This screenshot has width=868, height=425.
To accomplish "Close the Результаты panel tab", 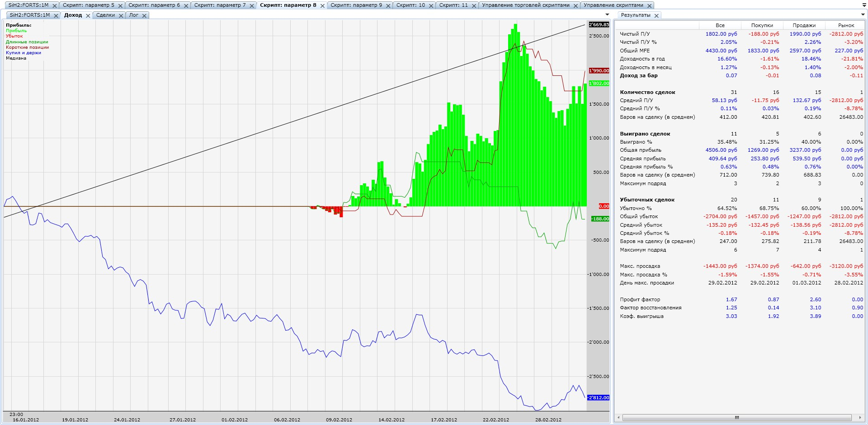I will tap(656, 16).
